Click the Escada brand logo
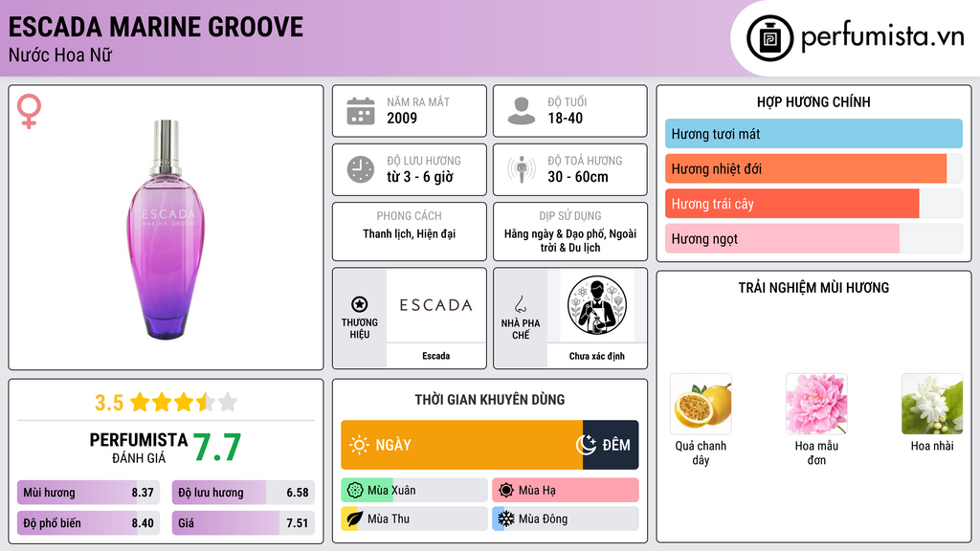Image resolution: width=980 pixels, height=551 pixels. coord(435,305)
